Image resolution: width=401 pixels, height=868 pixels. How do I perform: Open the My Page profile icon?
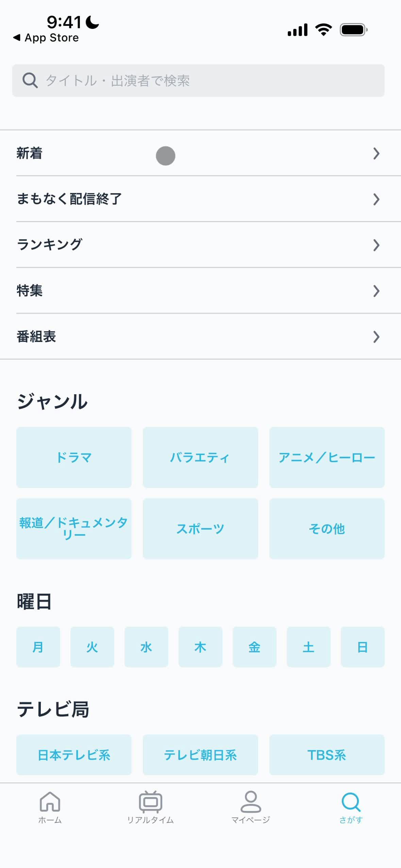click(x=251, y=801)
